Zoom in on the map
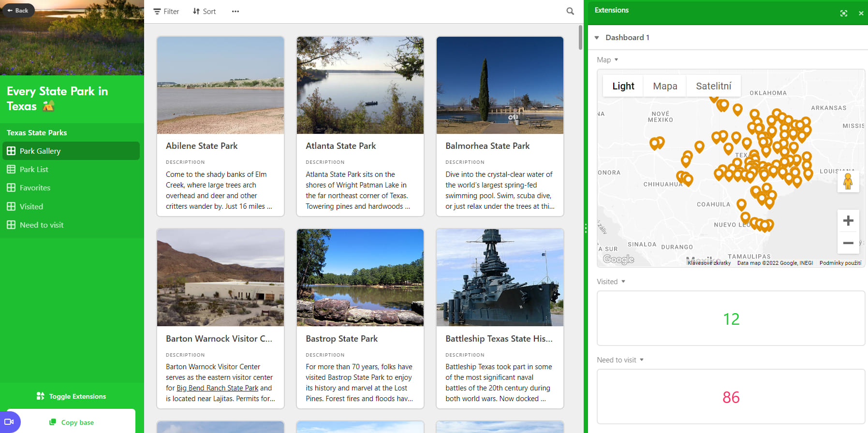Screen dimensions: 868x433 coord(848,221)
